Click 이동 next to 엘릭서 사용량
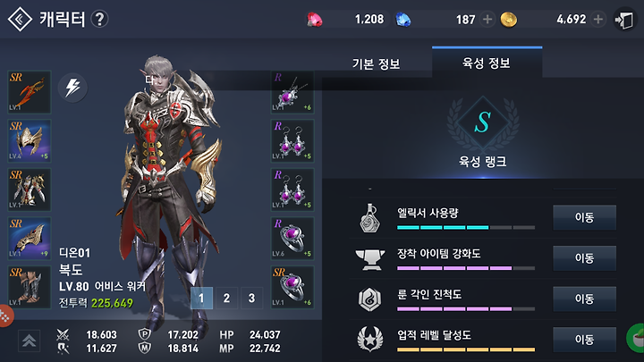Viewport: 644px width, 362px height. click(x=584, y=217)
